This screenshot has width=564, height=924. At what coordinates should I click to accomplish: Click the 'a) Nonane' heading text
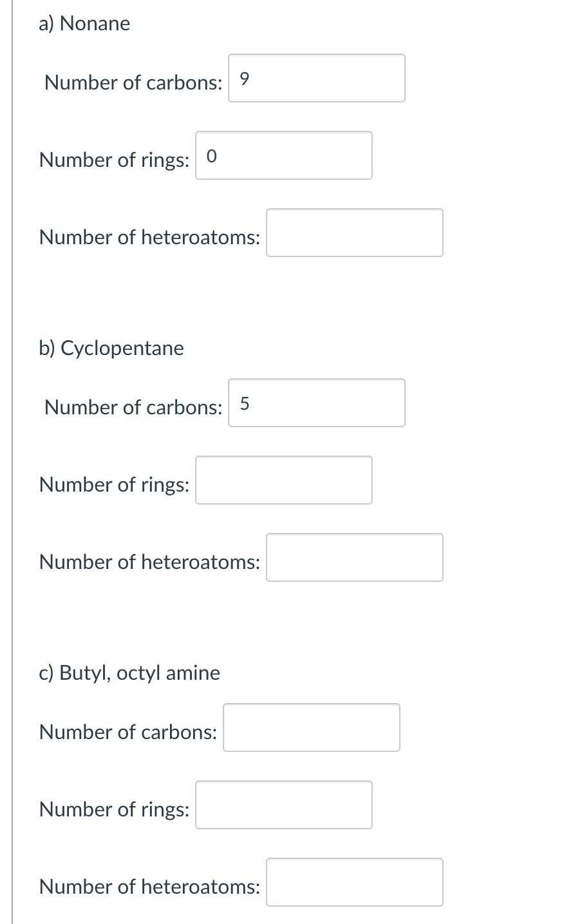(x=84, y=24)
